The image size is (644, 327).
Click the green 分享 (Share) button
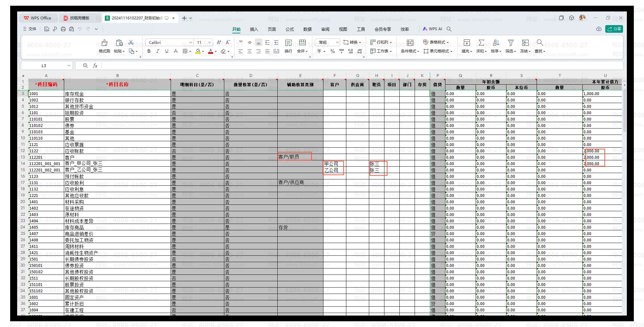coord(614,29)
